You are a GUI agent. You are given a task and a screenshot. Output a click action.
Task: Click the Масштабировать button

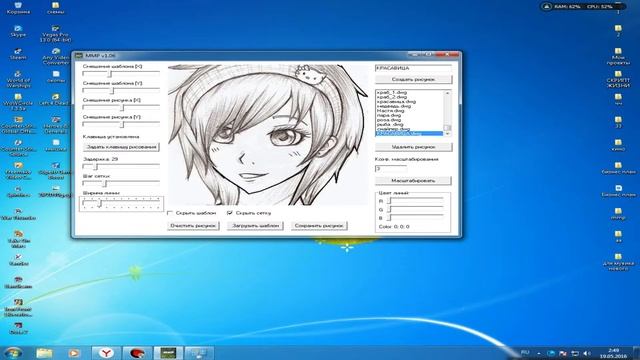[x=413, y=180]
